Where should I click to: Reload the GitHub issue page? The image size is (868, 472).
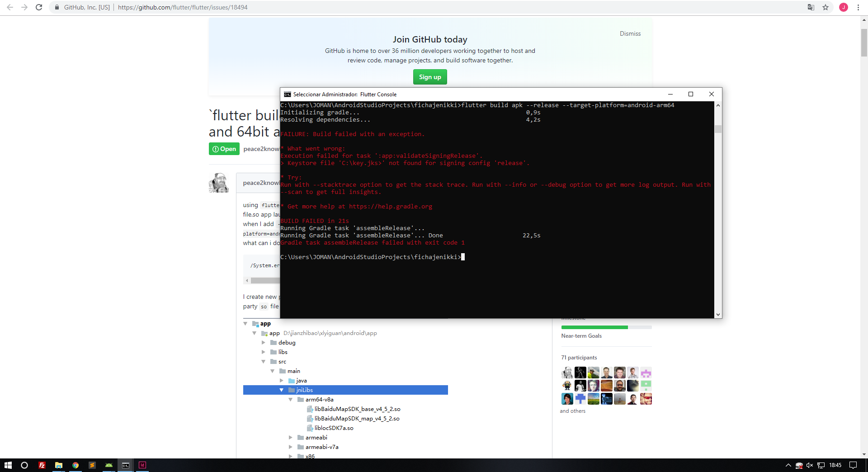39,7
